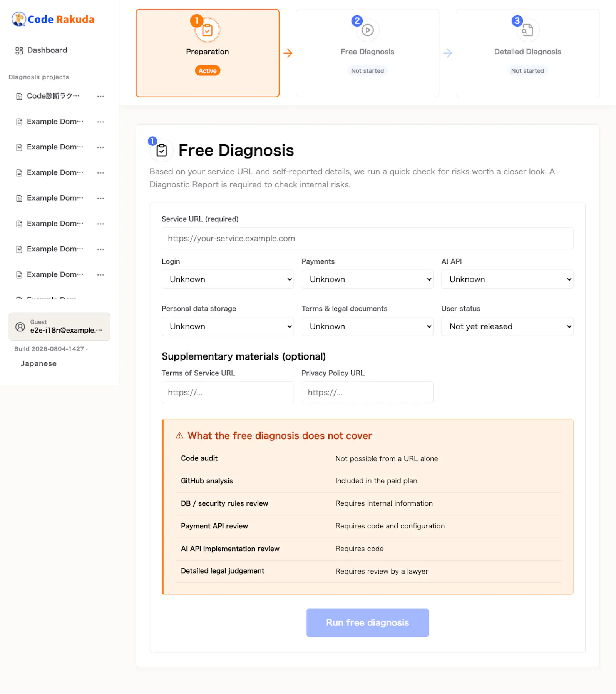Open the Dashboard grid icon
Image resolution: width=616 pixels, height=694 pixels.
pyautogui.click(x=19, y=50)
